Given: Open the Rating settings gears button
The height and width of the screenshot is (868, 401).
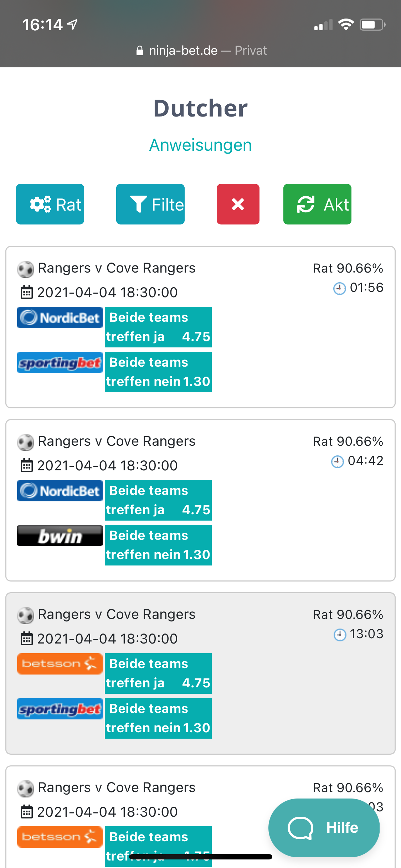Looking at the screenshot, I should point(50,204).
